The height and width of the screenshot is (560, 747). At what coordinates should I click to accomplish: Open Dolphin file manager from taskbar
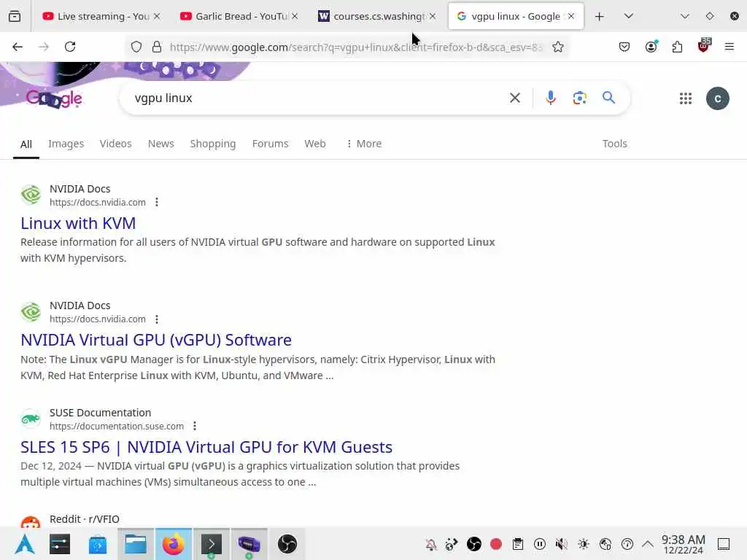(x=135, y=544)
